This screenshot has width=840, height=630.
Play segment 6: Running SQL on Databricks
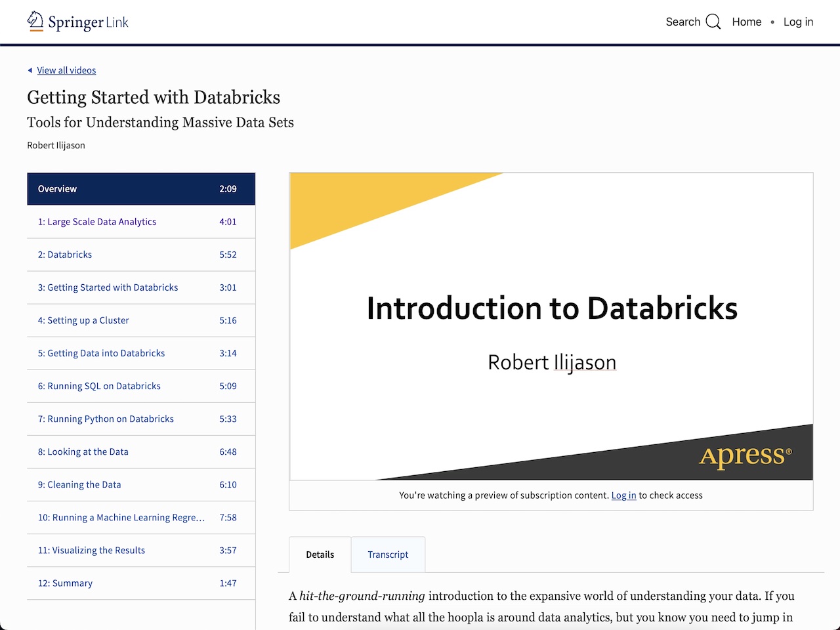(141, 386)
